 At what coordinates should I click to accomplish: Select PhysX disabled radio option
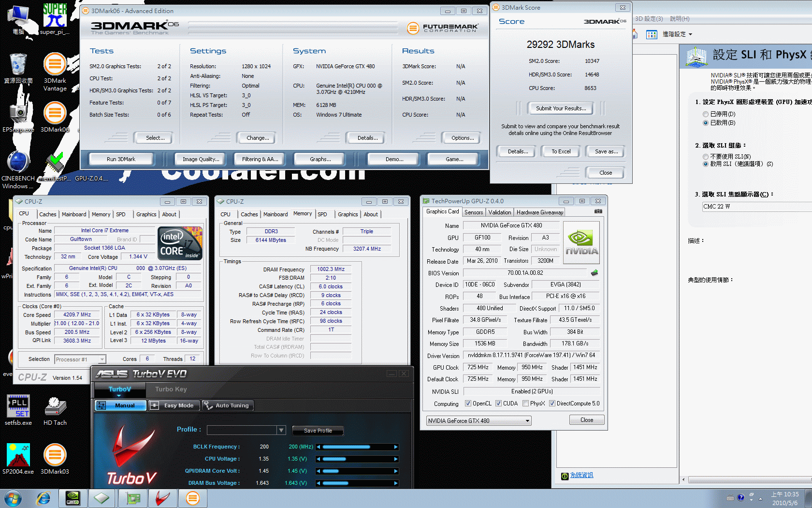coord(706,114)
